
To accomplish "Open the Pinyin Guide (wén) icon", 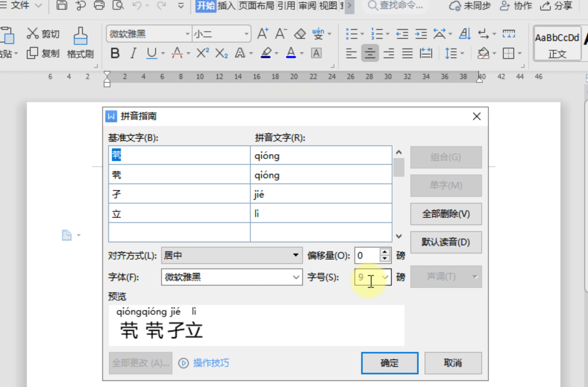I will pyautogui.click(x=318, y=34).
